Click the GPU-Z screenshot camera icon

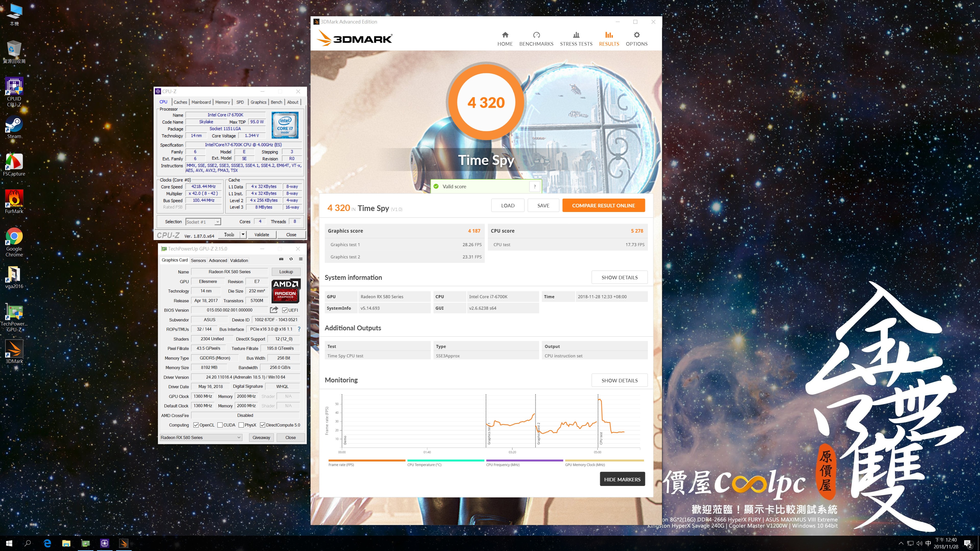[281, 259]
